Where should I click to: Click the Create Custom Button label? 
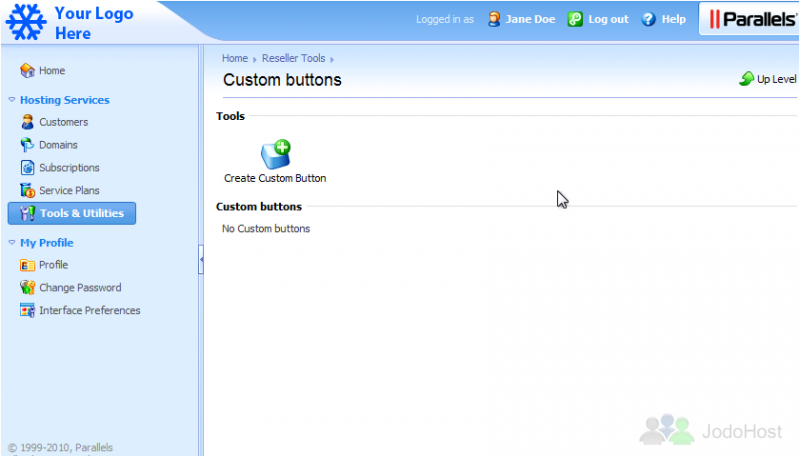275,178
